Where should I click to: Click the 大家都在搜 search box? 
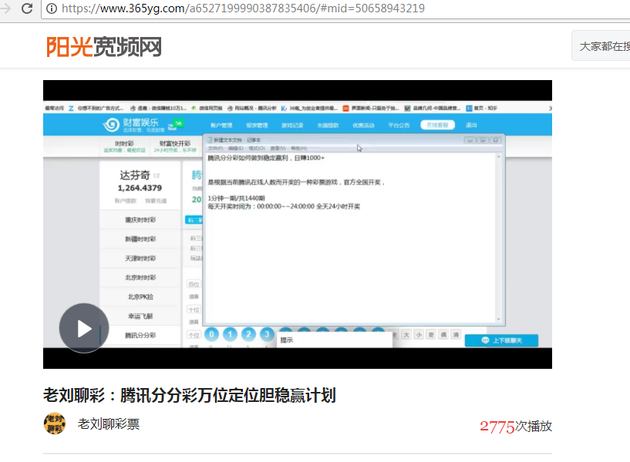[601, 46]
